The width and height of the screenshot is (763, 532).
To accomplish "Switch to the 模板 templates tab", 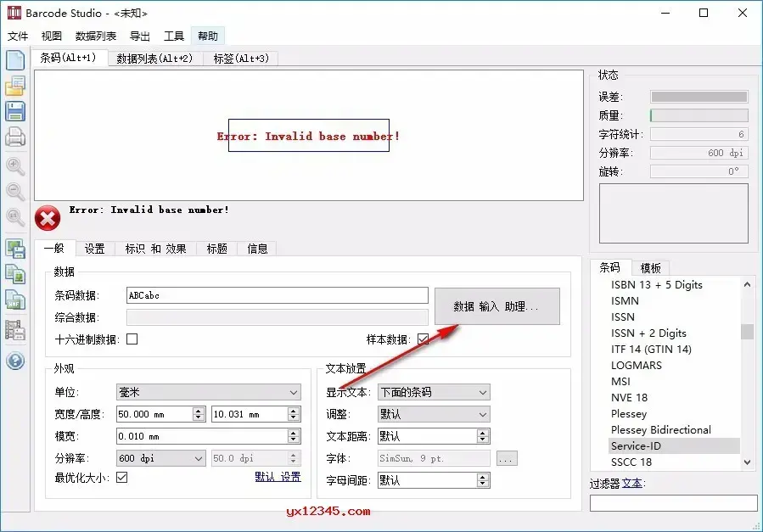I will 650,268.
